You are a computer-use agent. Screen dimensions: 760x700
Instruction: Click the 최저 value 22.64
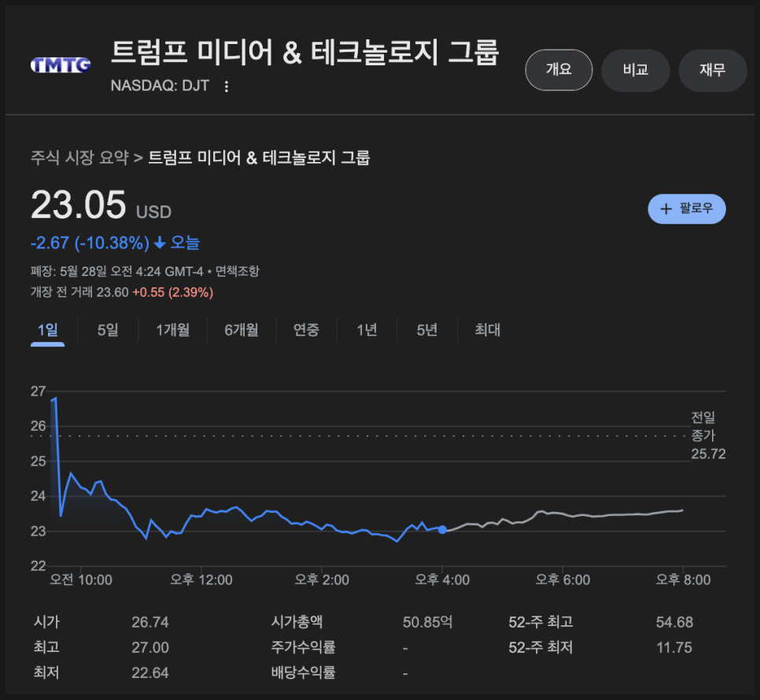pos(150,672)
